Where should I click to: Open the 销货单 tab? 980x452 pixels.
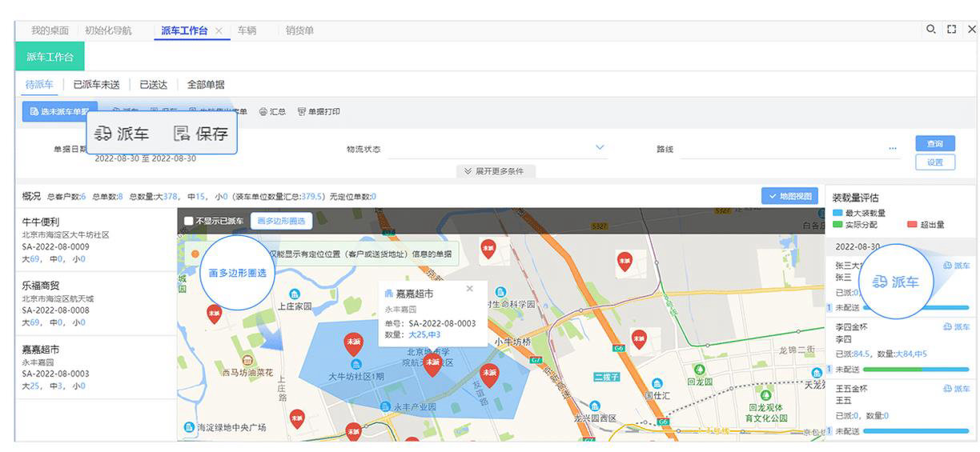[299, 30]
